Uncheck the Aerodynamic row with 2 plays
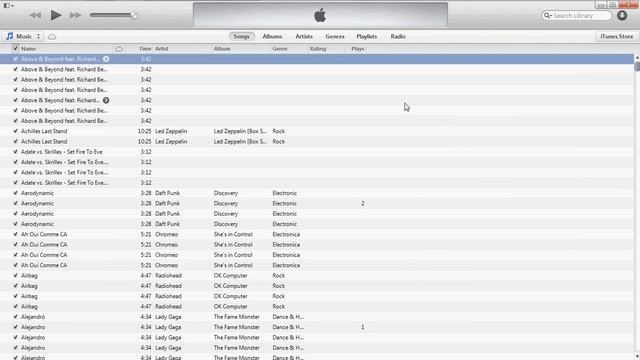The width and height of the screenshot is (640, 360). (x=16, y=203)
